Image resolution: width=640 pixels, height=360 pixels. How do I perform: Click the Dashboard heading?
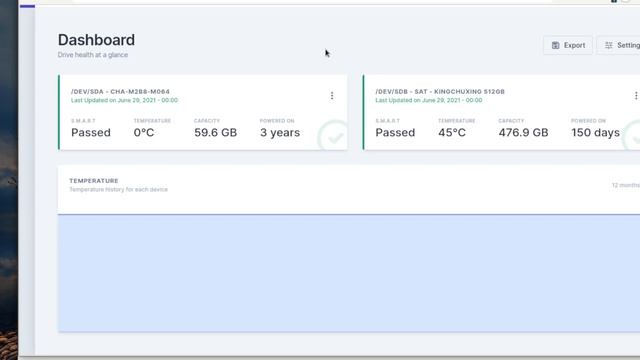pos(96,40)
